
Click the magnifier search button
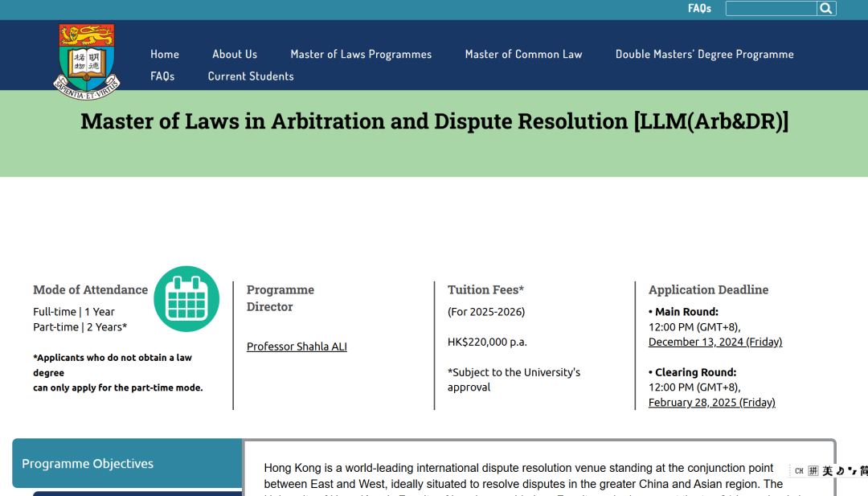826,9
